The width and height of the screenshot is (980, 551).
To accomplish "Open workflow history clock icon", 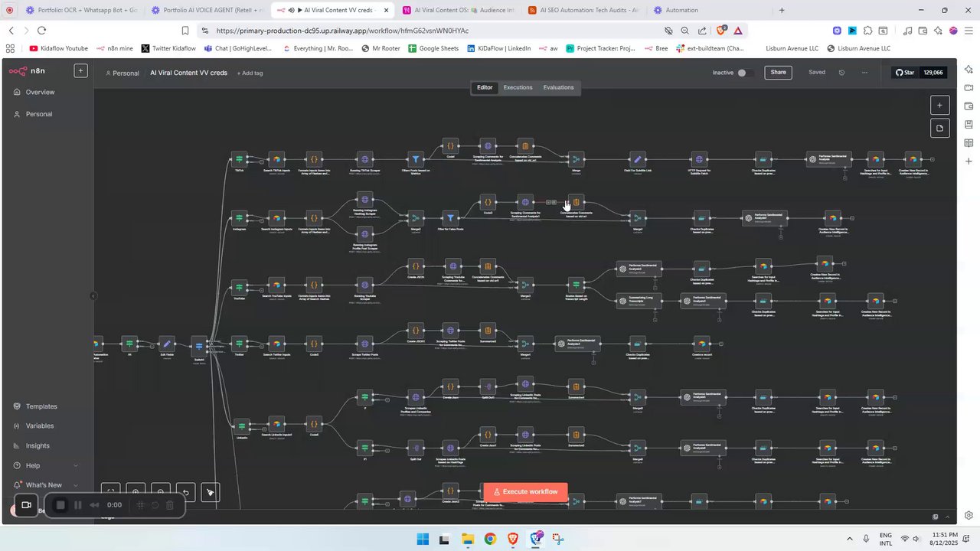I will tap(841, 73).
